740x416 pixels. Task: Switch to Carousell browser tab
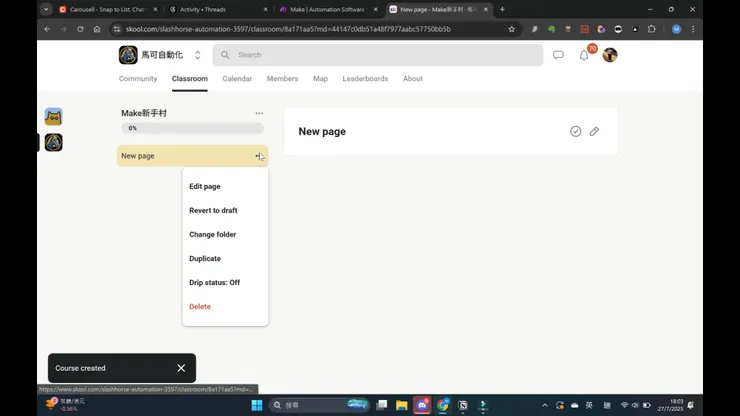[x=107, y=9]
